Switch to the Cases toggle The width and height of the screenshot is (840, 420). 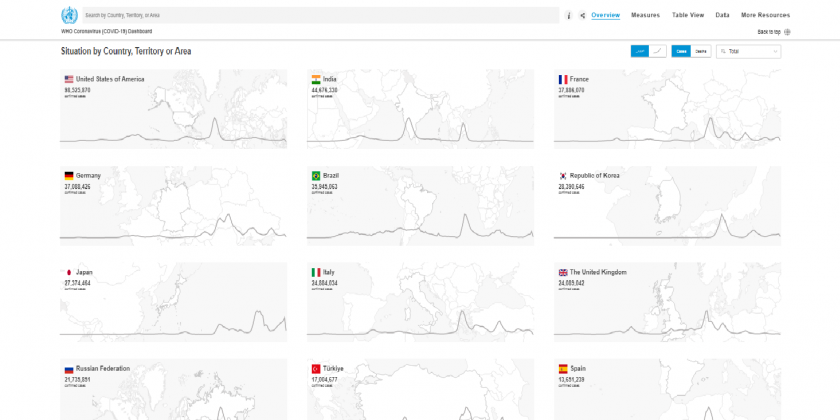click(x=681, y=51)
